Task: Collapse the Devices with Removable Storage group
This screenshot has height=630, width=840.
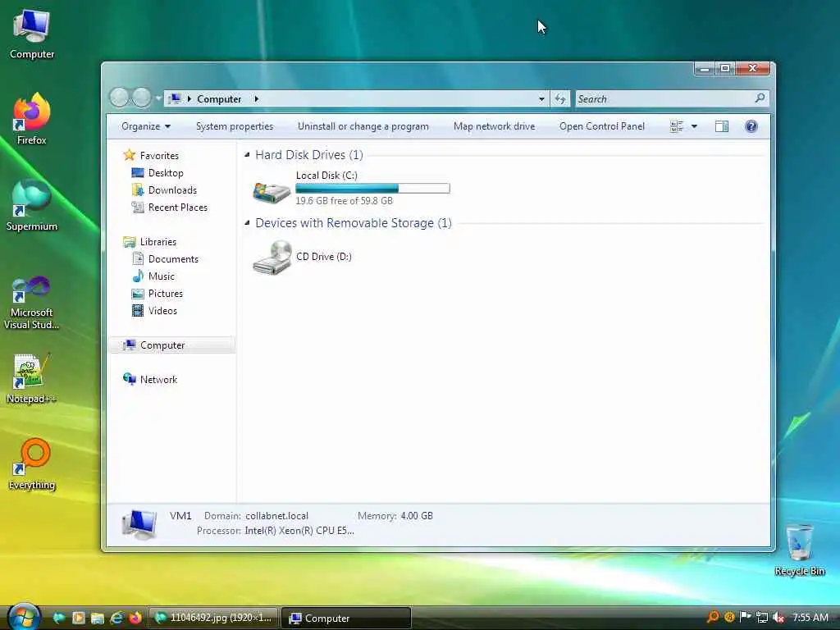Action: point(247,223)
